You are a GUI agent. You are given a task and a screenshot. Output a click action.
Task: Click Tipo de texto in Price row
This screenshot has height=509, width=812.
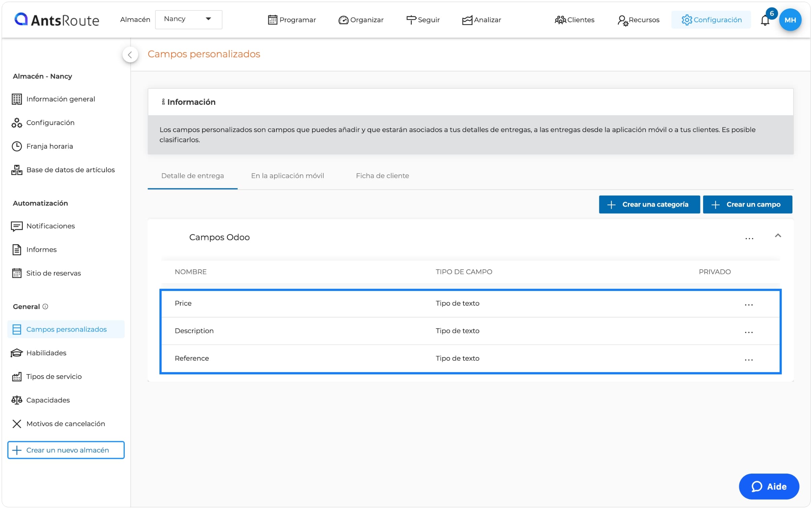click(x=457, y=303)
